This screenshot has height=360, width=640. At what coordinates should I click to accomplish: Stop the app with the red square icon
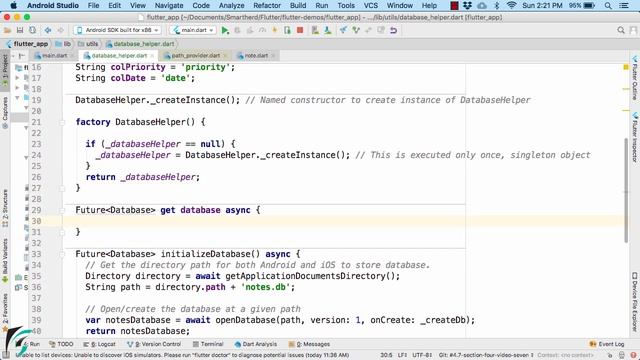pyautogui.click(x=300, y=30)
